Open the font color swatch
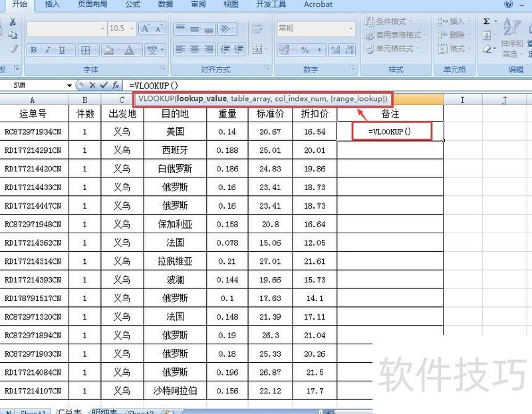 pyautogui.click(x=129, y=50)
